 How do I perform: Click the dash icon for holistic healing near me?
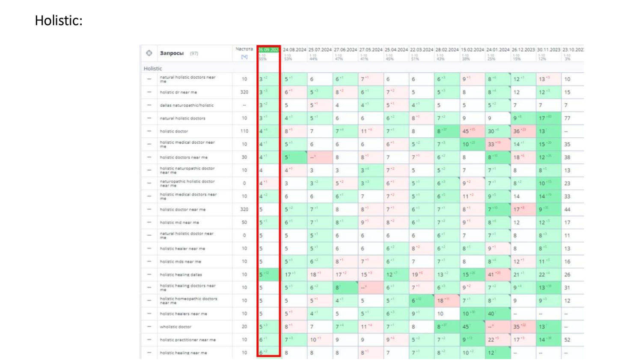click(149, 353)
